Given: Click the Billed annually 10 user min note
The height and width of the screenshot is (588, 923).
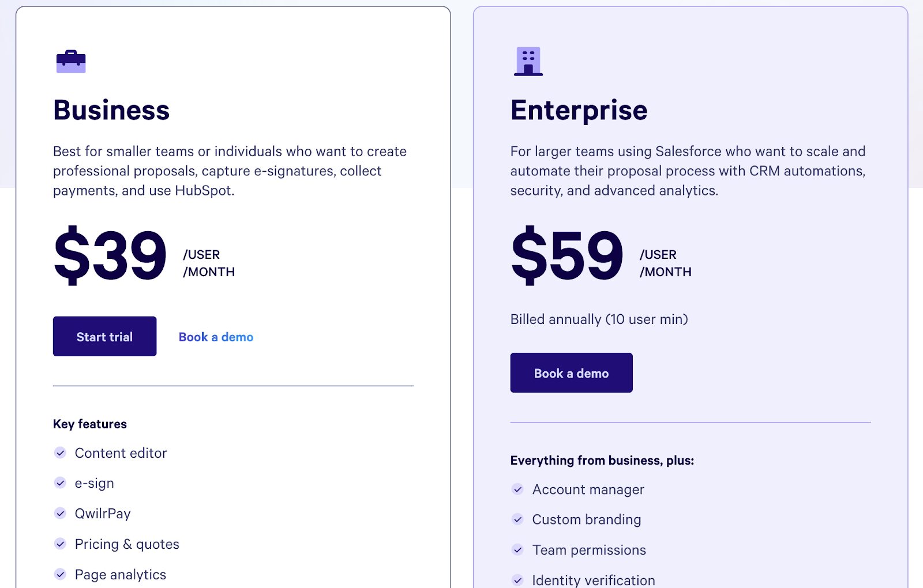Looking at the screenshot, I should pyautogui.click(x=599, y=319).
